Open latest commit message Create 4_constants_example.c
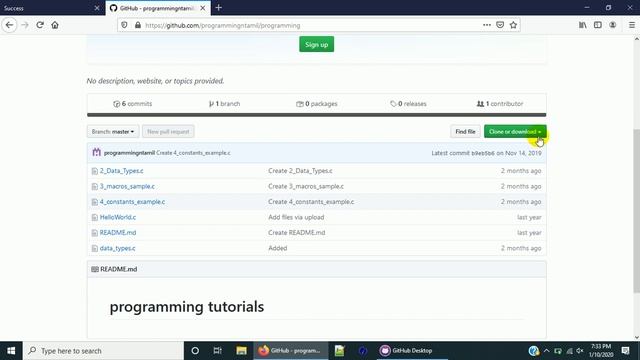The width and height of the screenshot is (640, 360). 193,153
